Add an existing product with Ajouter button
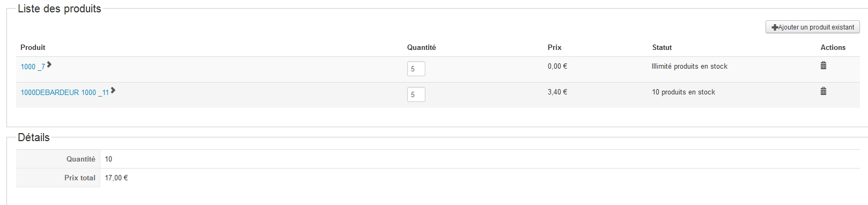 tap(813, 27)
